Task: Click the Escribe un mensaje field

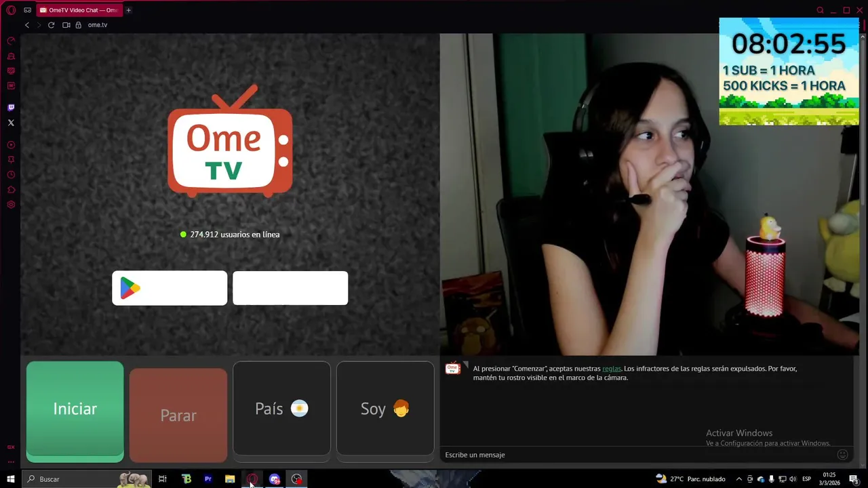Action: [637, 455]
